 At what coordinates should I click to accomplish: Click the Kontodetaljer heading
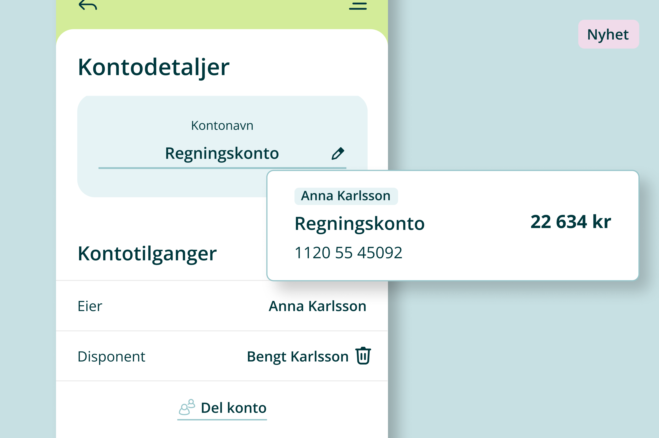click(x=153, y=67)
